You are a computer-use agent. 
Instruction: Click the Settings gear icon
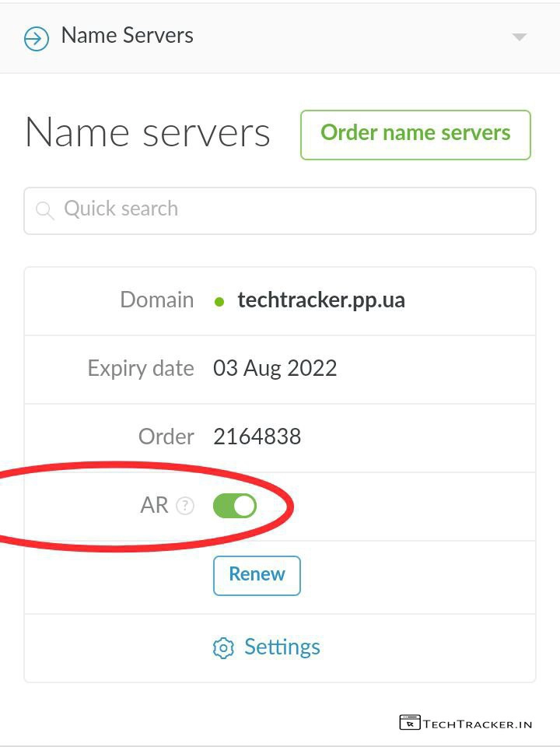[223, 648]
